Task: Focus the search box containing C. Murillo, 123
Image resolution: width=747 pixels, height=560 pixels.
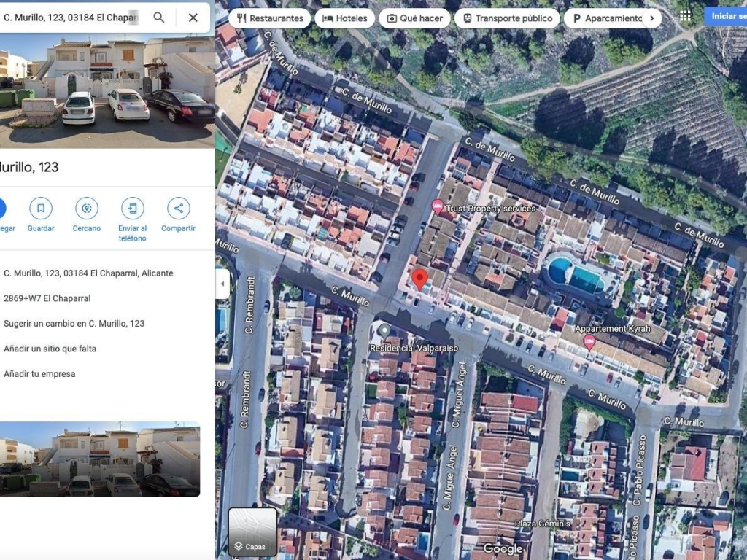Action: [71, 17]
